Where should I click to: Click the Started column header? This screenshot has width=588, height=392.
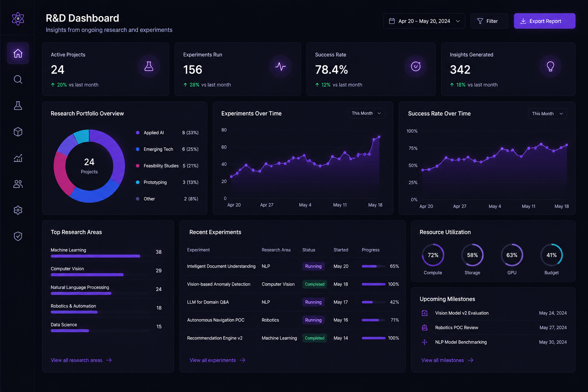point(341,250)
